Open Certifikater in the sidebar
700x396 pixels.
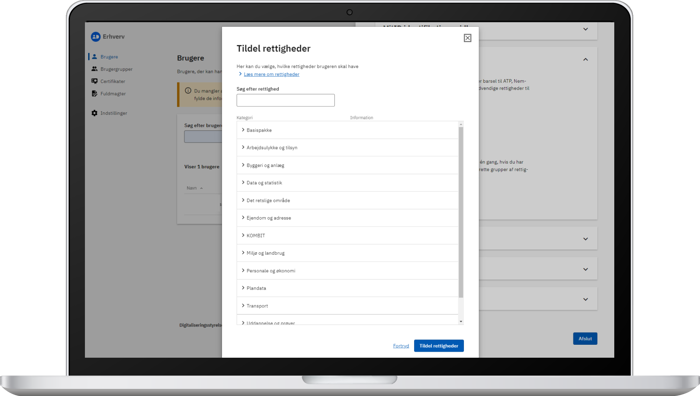tap(112, 81)
